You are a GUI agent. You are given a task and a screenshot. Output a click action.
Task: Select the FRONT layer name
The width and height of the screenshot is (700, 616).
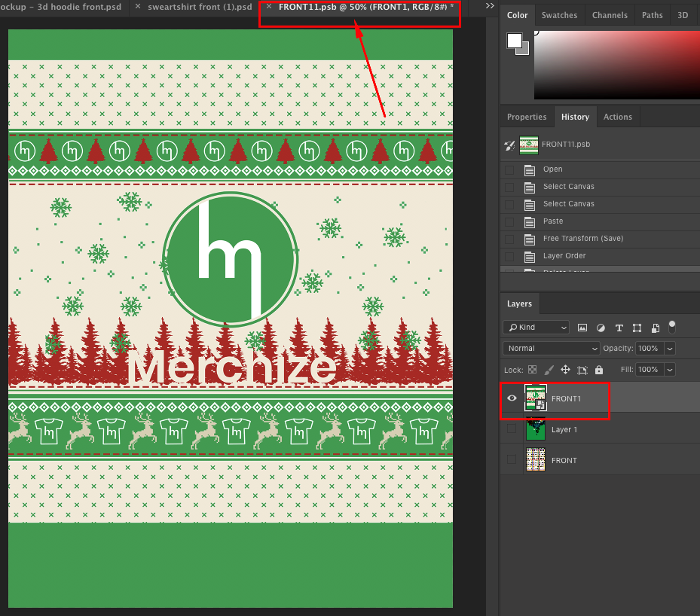pyautogui.click(x=564, y=460)
